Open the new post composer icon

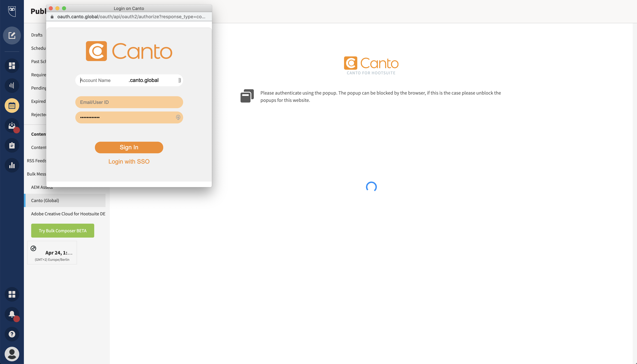12,36
